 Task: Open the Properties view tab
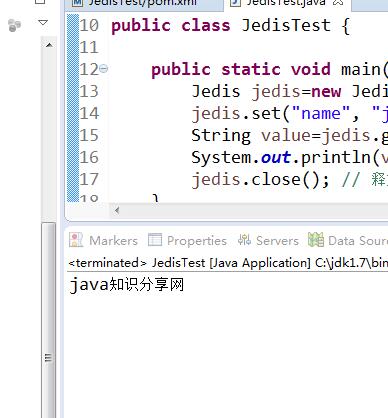[x=188, y=240]
